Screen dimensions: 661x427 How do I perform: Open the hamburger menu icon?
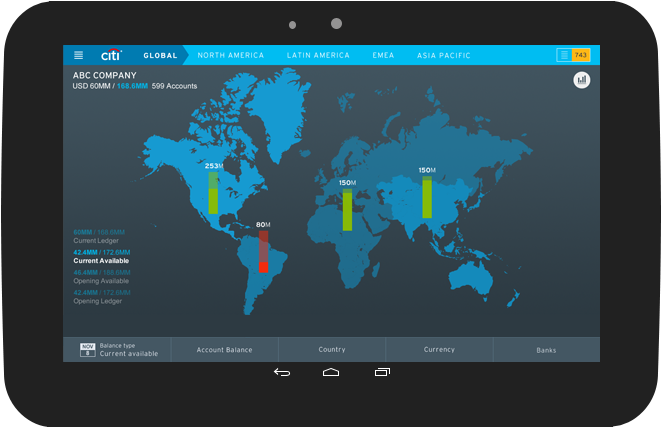tap(79, 55)
